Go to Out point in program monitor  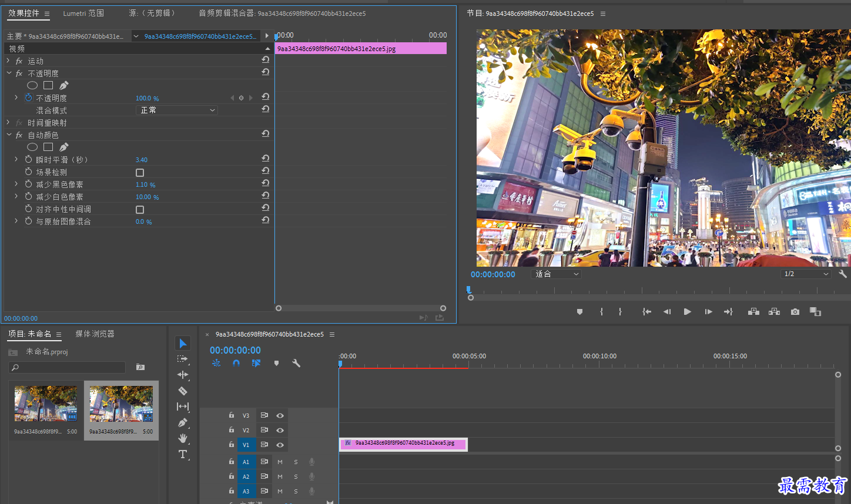[x=728, y=312]
